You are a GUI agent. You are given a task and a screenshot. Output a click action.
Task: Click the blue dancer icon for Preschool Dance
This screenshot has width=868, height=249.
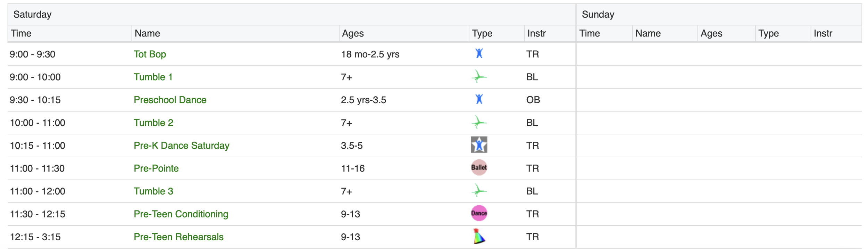[479, 99]
